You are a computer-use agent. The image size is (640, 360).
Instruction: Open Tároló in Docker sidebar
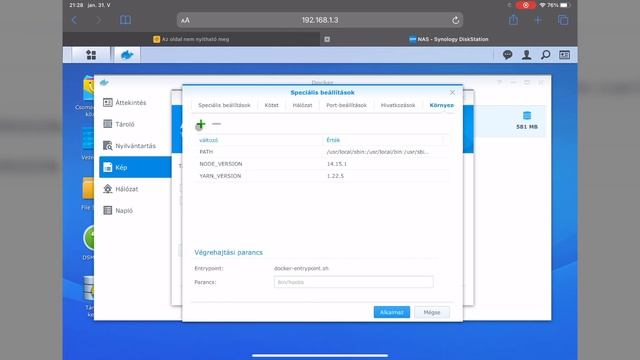pos(135,124)
